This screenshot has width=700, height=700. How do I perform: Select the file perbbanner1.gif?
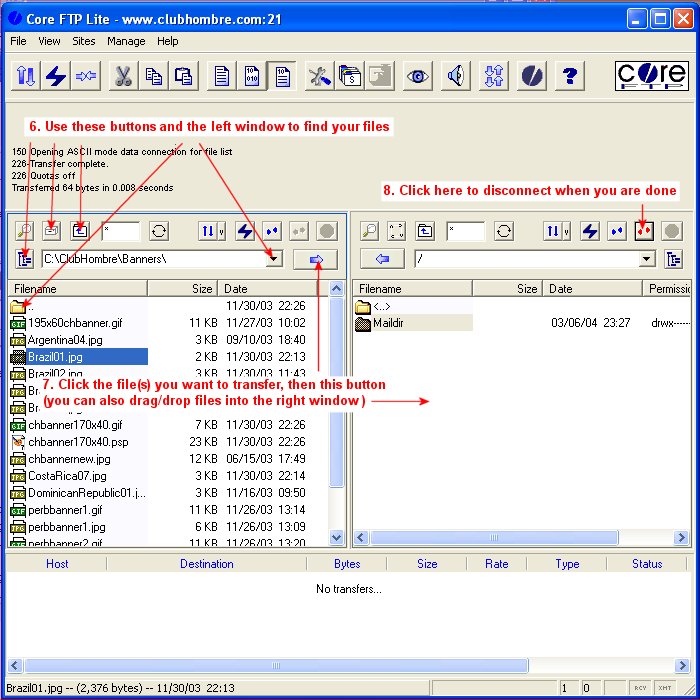[x=65, y=510]
